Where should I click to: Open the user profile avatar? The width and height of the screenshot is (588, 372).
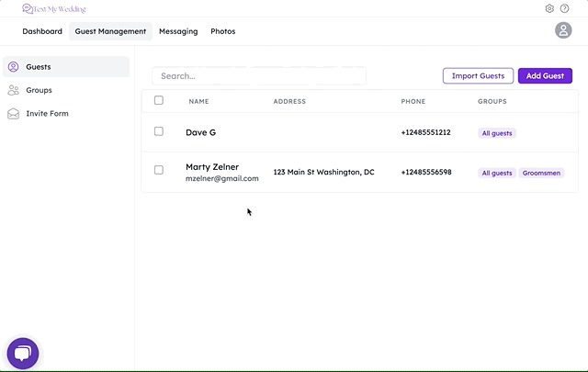point(563,30)
